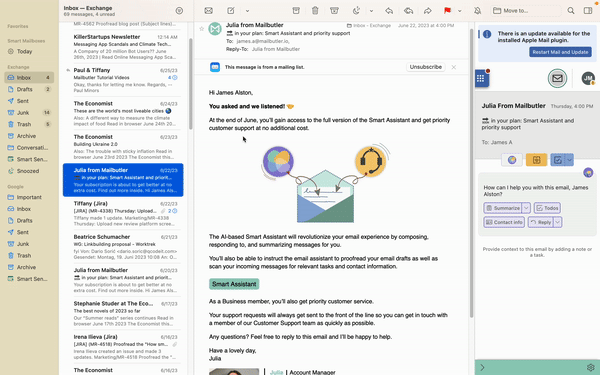Click the Reply All double-arrow icon
The height and width of the screenshot is (375, 600).
[408, 11]
